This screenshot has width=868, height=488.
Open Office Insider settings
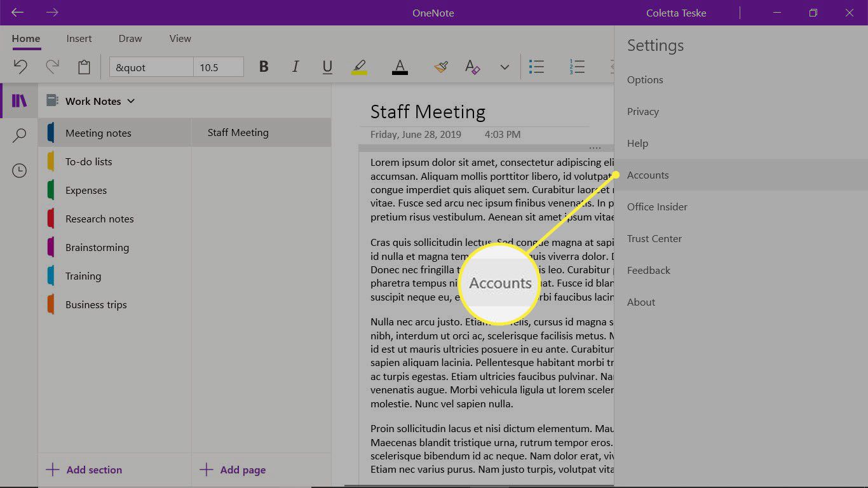[x=741, y=207]
